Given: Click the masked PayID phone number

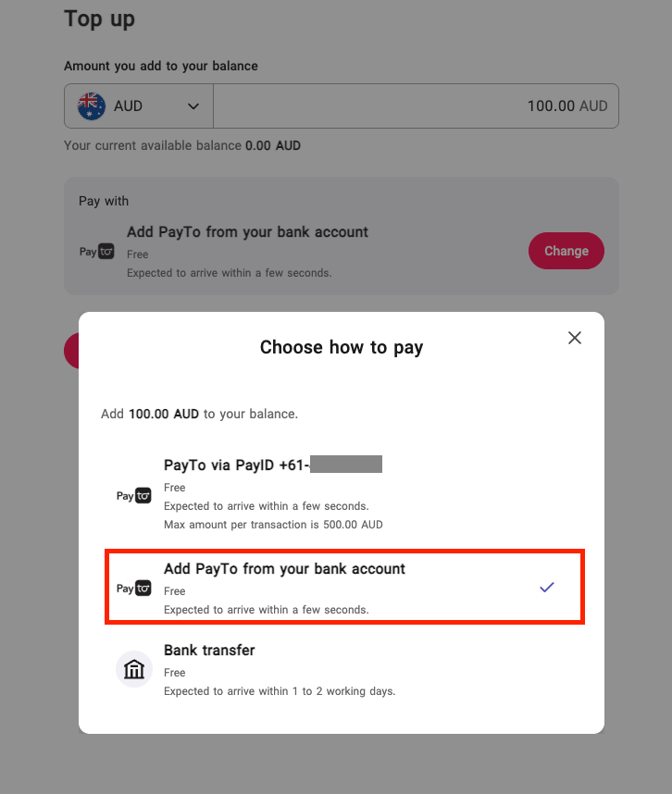Looking at the screenshot, I should tap(346, 464).
